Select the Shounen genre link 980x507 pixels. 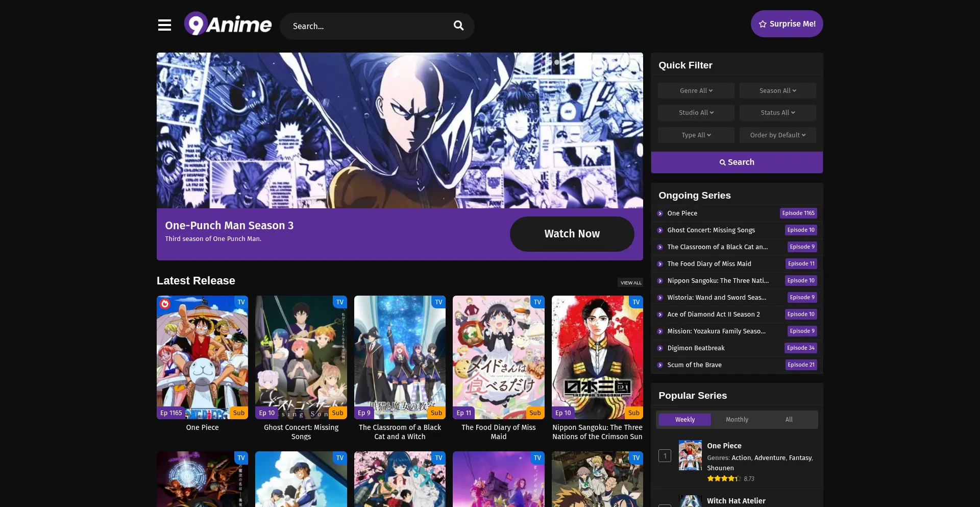(x=720, y=468)
